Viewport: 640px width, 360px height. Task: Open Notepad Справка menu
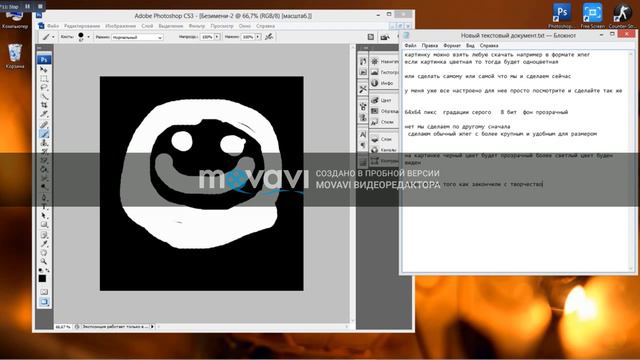click(x=489, y=45)
